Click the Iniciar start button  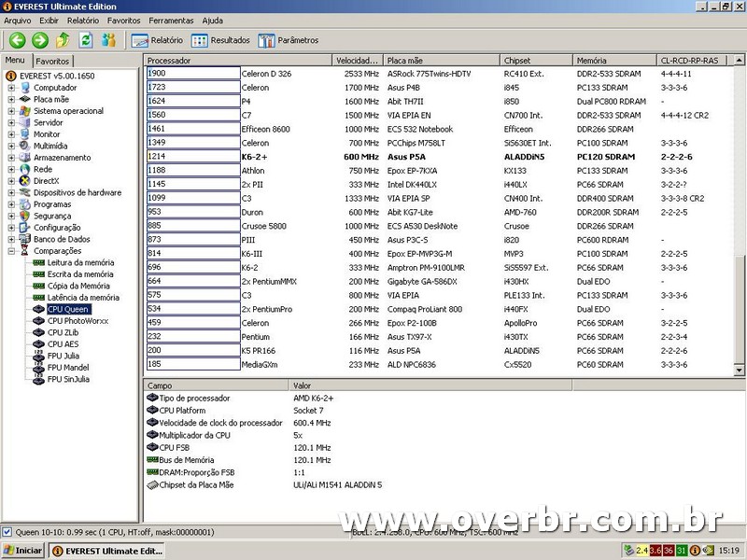22,551
